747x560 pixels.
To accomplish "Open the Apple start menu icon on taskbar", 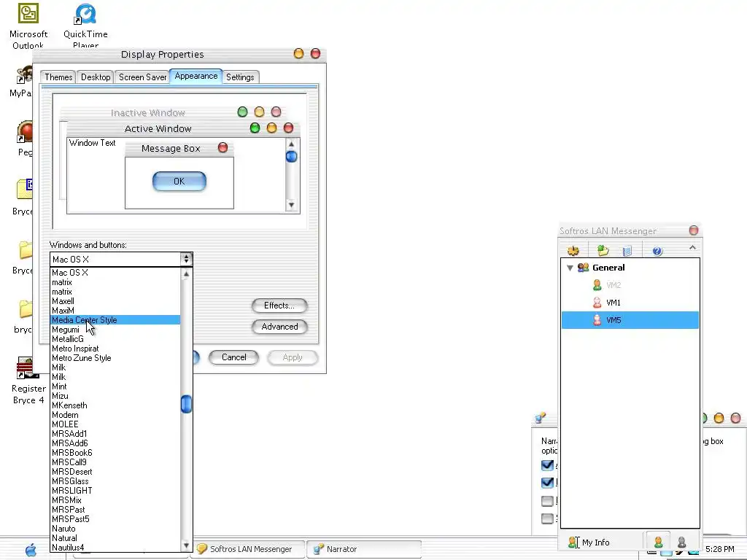I will pos(31,550).
